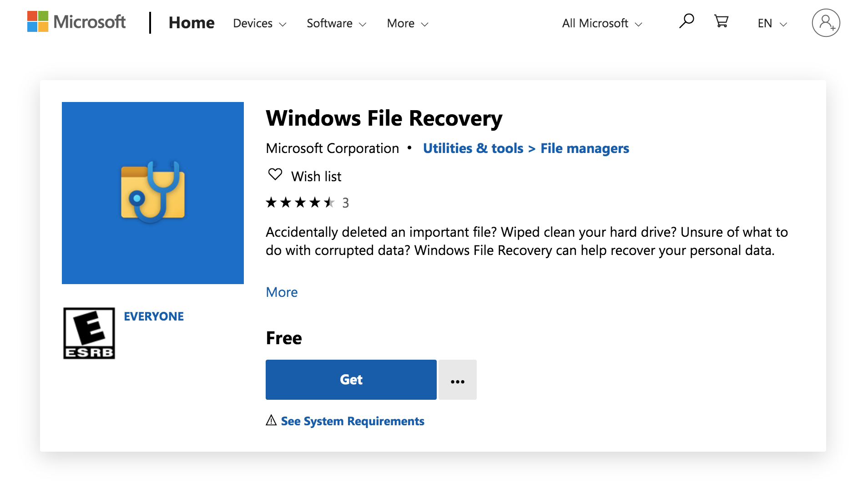Open the EN language selector

(772, 23)
